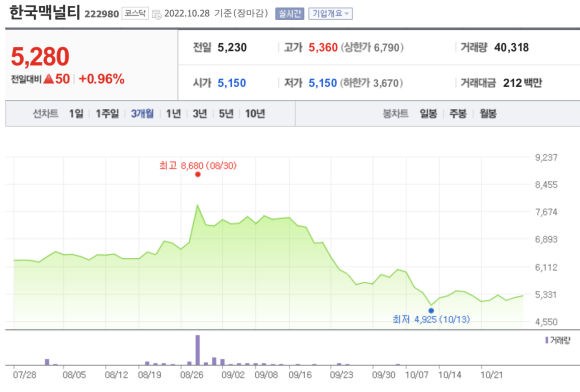This screenshot has height=392, width=580.
Task: Click the 거래량 legend in volume chart
Action: pyautogui.click(x=558, y=340)
